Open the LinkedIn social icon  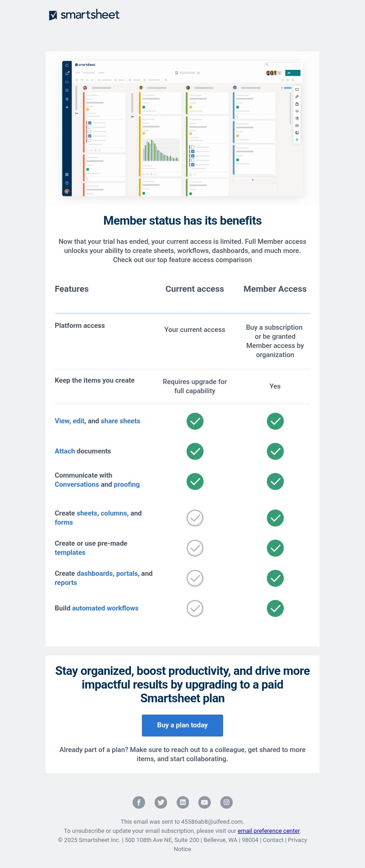[182, 802]
